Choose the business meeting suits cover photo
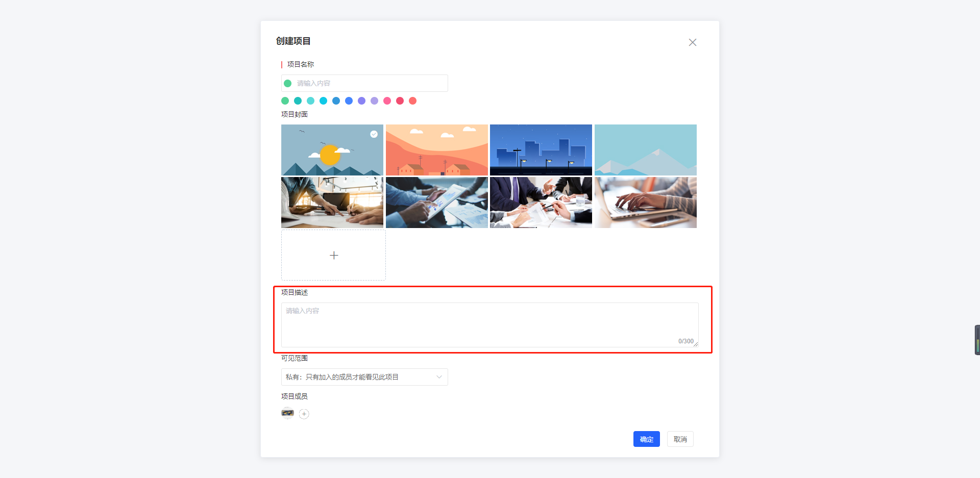Image resolution: width=980 pixels, height=478 pixels. coord(541,203)
